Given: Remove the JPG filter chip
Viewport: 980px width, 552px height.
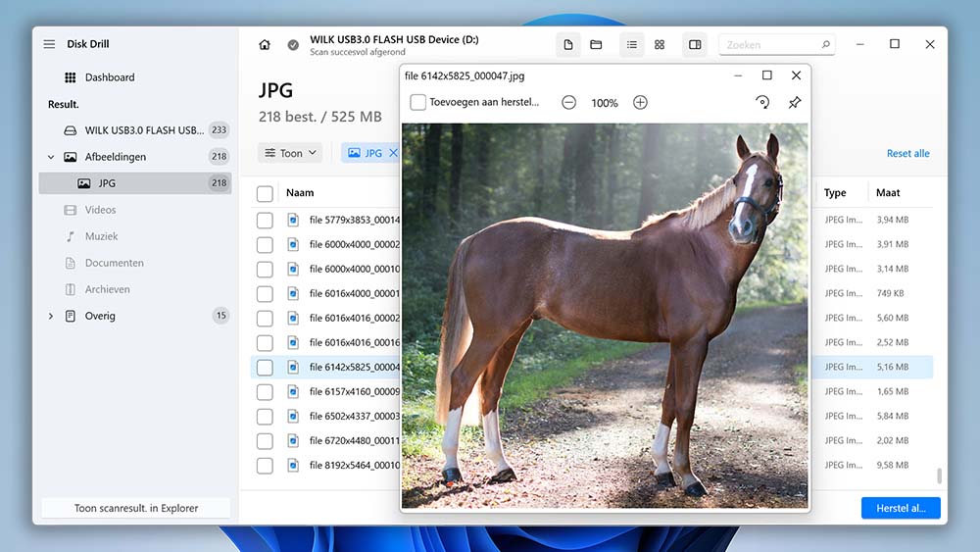Looking at the screenshot, I should 393,153.
